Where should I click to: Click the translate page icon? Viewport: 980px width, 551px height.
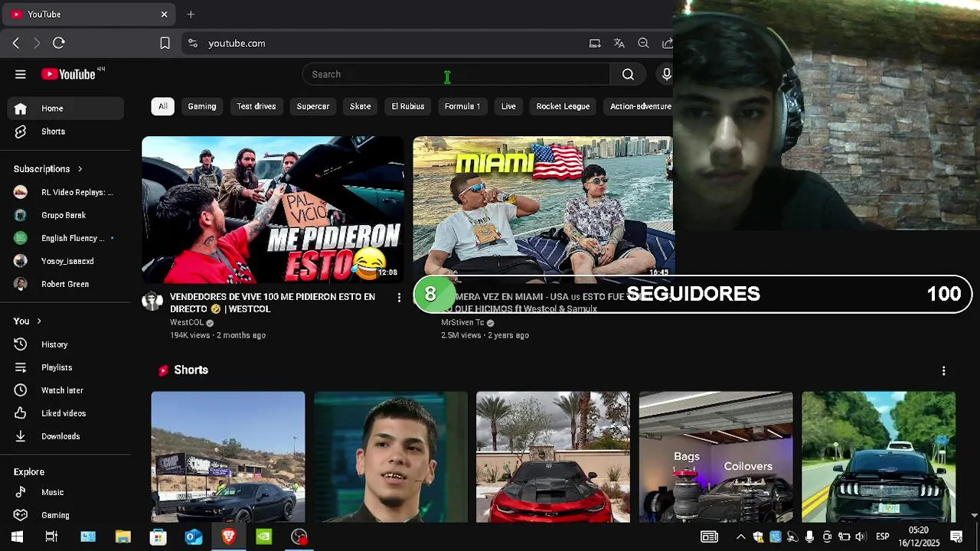pos(619,44)
